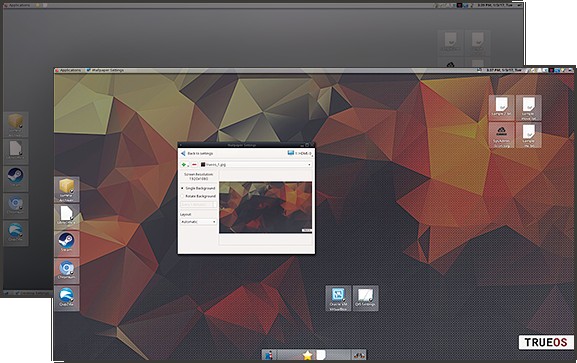Open the HDMI-0 monitor selector dropdown
This screenshot has width=577, height=363.
click(300, 153)
